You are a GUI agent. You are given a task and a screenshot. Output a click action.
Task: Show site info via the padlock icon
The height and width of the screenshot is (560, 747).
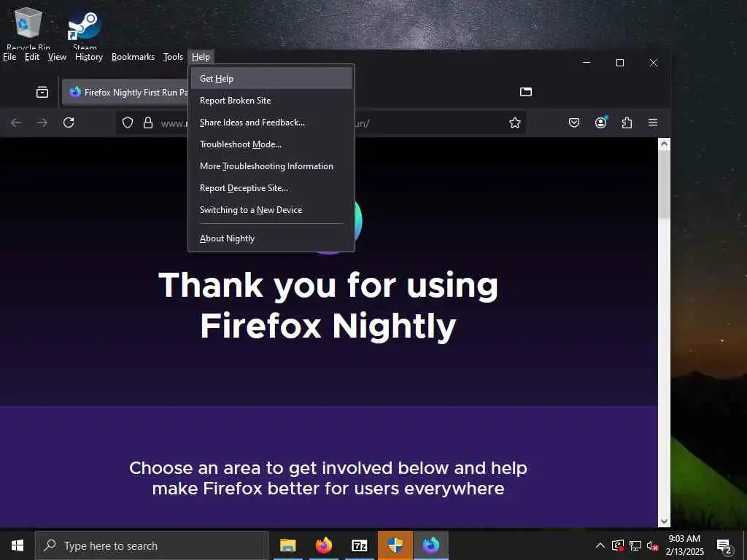148,122
